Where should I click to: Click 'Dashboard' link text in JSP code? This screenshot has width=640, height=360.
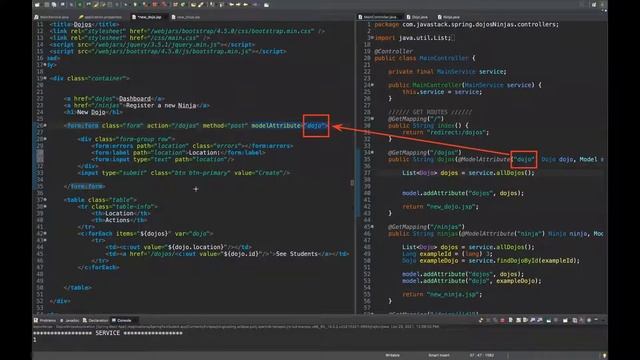click(135, 99)
